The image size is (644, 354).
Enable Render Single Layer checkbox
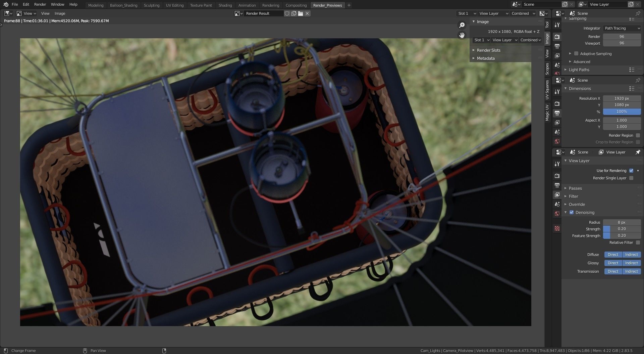click(631, 178)
